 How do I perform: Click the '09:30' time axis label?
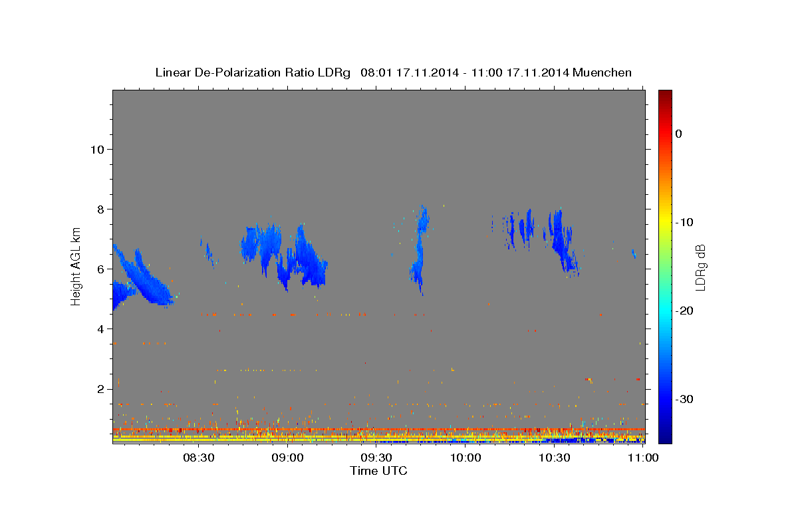(376, 458)
